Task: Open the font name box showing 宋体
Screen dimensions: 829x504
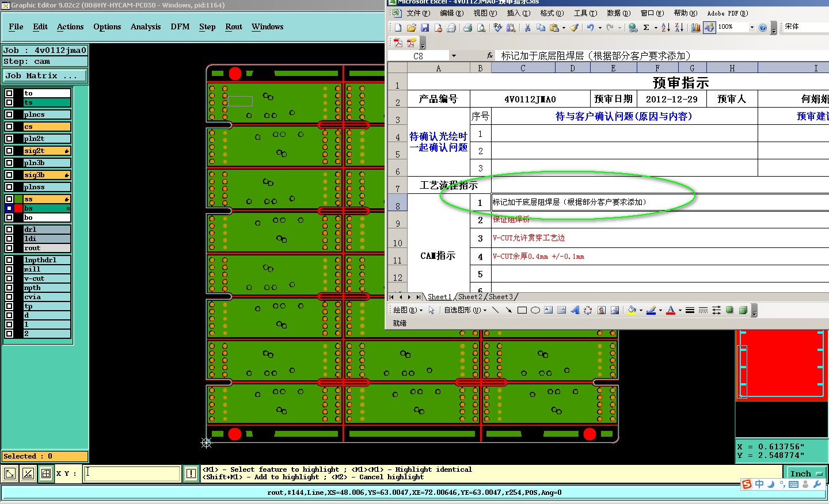Action: [806, 26]
